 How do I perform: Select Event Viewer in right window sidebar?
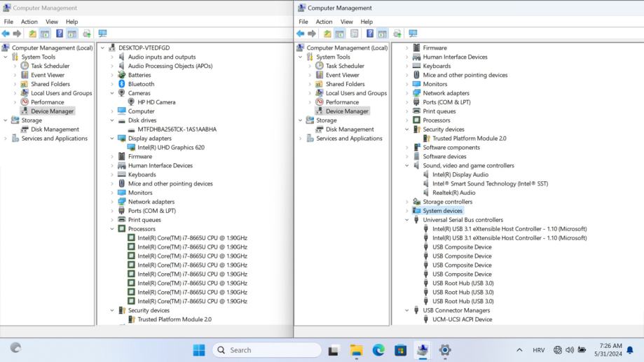click(x=343, y=75)
